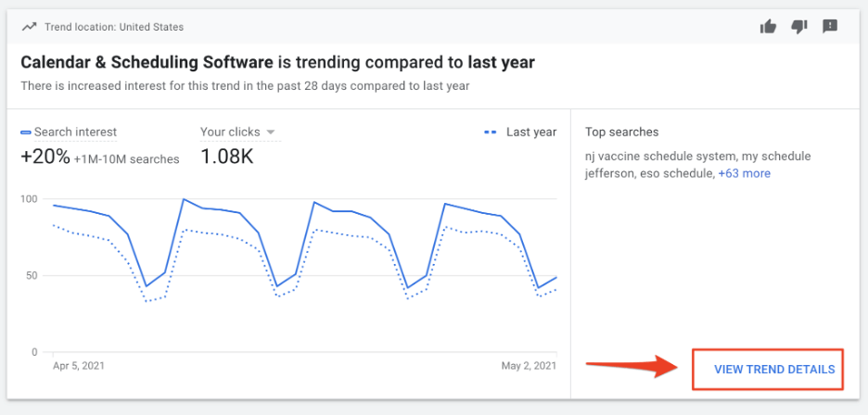Click the thumbs down feedback icon
Image resolution: width=868 pixels, height=415 pixels.
tap(798, 27)
